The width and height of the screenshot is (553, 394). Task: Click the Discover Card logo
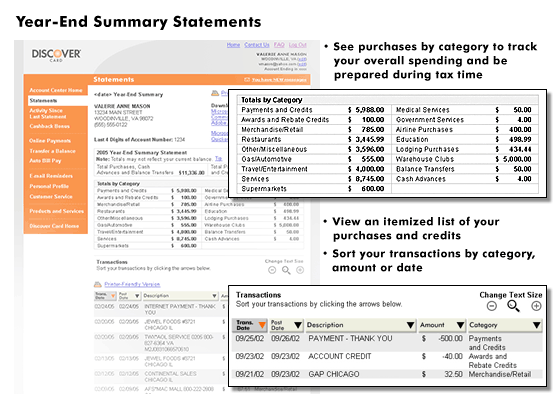tap(56, 55)
